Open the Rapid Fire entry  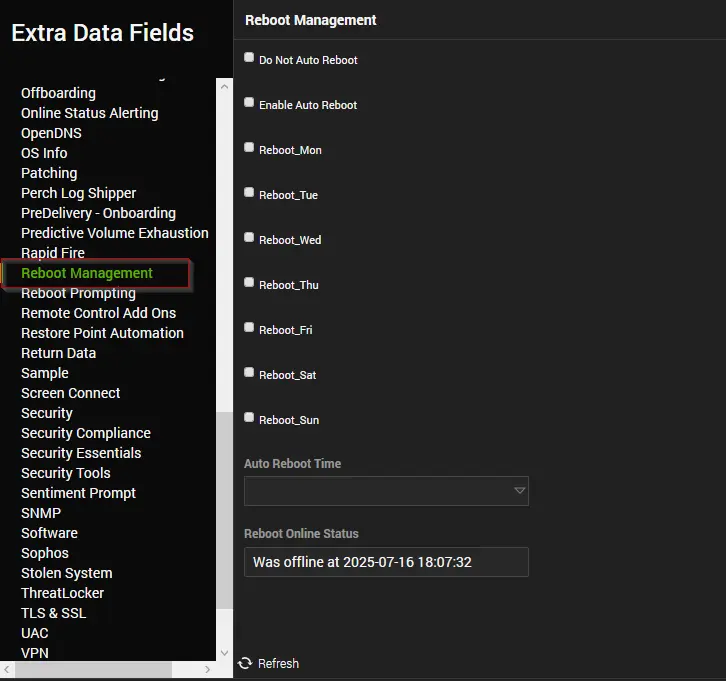[53, 253]
